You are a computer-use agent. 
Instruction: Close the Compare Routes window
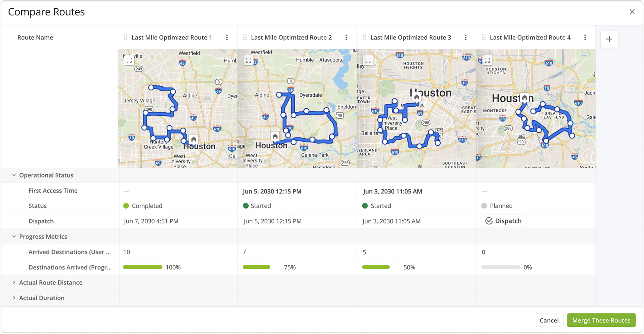click(x=632, y=12)
